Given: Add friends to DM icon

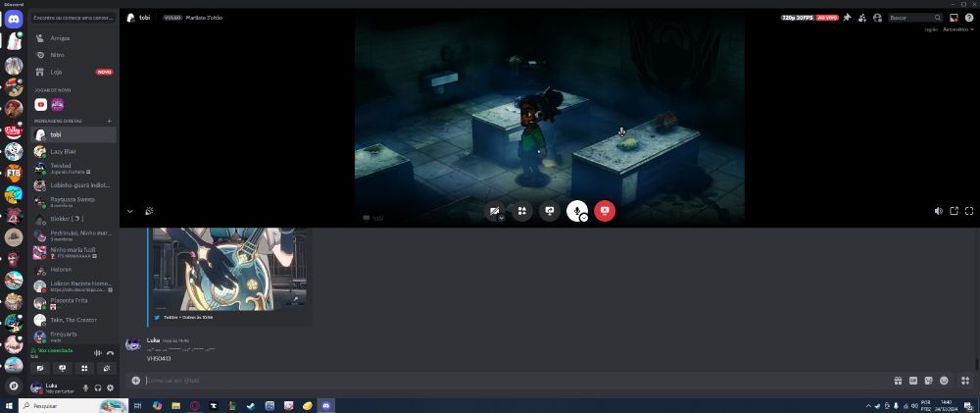Looking at the screenshot, I should point(862,18).
